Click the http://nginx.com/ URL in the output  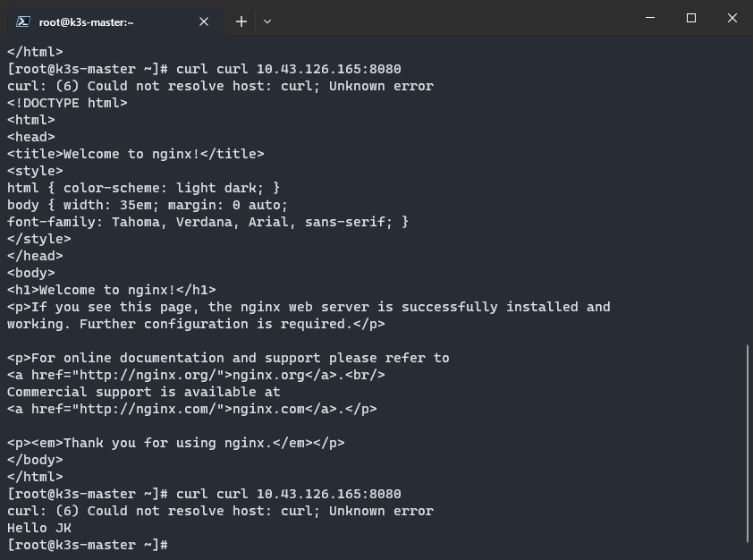tap(148, 409)
